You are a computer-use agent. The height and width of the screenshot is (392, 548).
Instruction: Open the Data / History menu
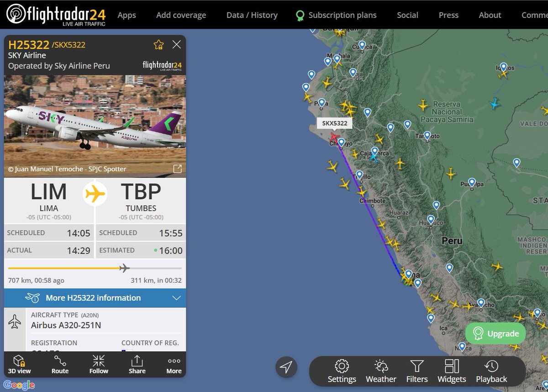pos(252,15)
